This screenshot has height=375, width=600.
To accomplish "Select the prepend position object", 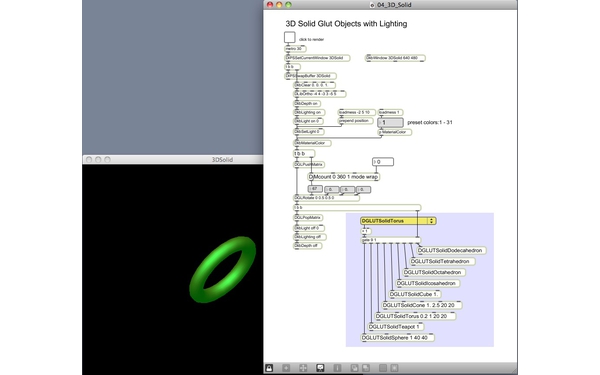I will pos(356,121).
